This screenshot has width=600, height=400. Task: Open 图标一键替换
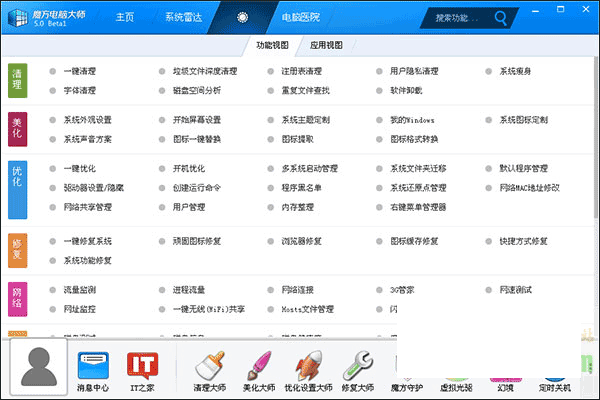[x=197, y=139]
